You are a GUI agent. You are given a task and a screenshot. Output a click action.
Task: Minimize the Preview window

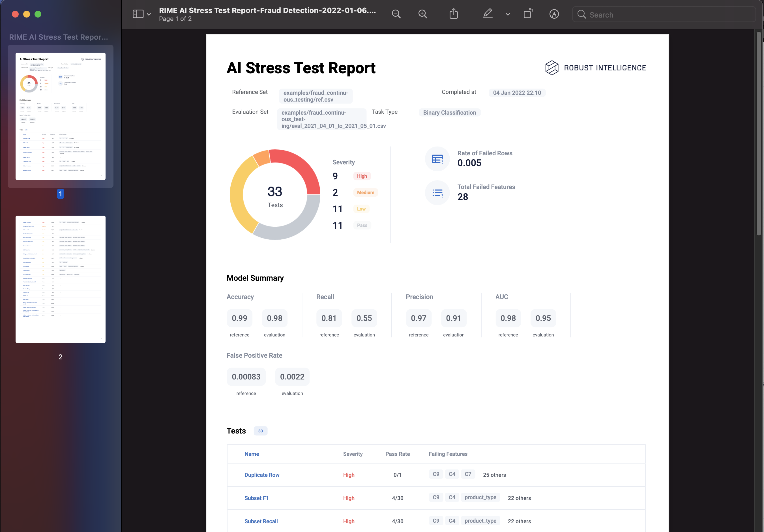coord(27,14)
